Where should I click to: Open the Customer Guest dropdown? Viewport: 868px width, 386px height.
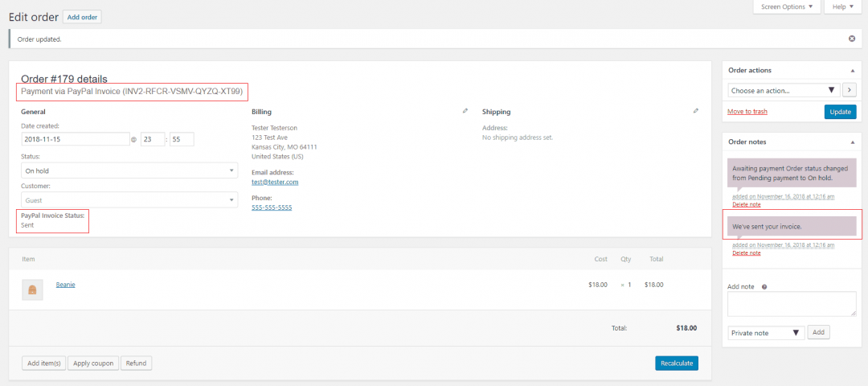[129, 200]
